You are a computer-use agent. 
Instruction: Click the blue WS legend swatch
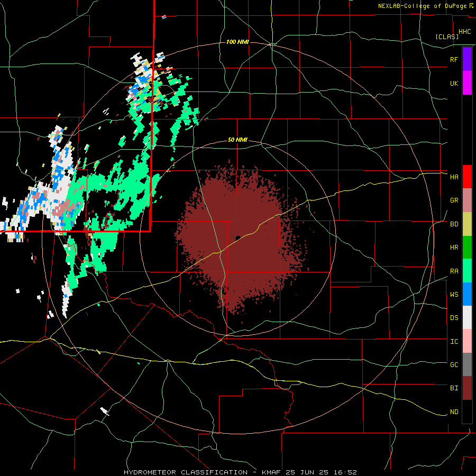coord(467,294)
